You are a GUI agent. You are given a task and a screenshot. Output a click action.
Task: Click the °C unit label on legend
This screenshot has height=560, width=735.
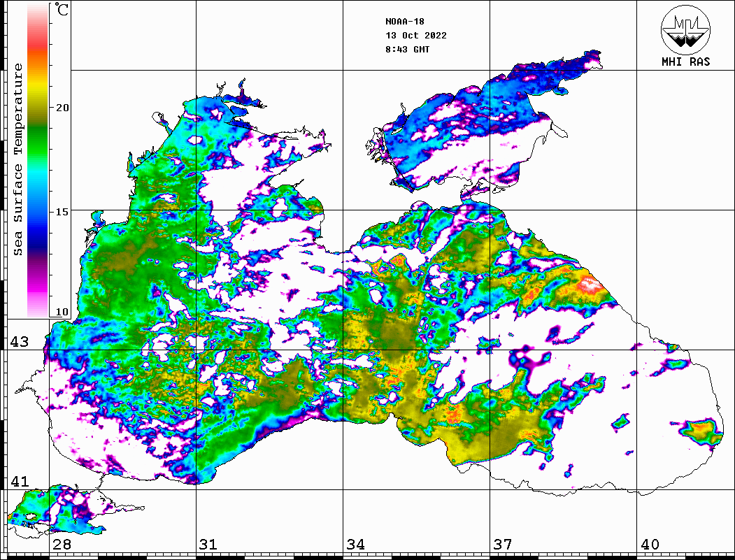(62, 9)
